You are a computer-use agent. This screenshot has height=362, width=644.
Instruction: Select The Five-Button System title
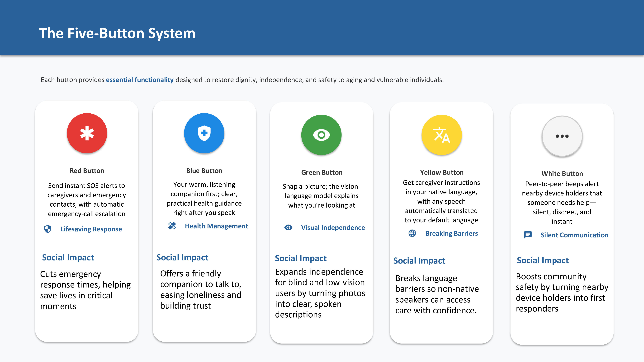117,33
